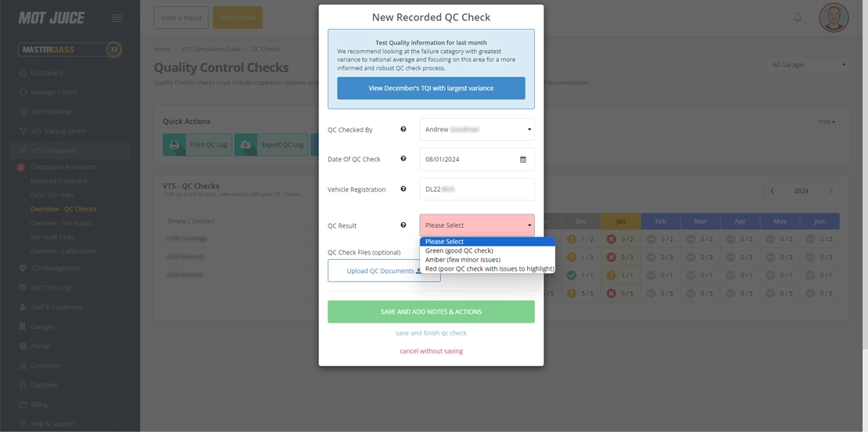868x432 pixels.
Task: Click the Print QC Log printer icon
Action: (174, 145)
